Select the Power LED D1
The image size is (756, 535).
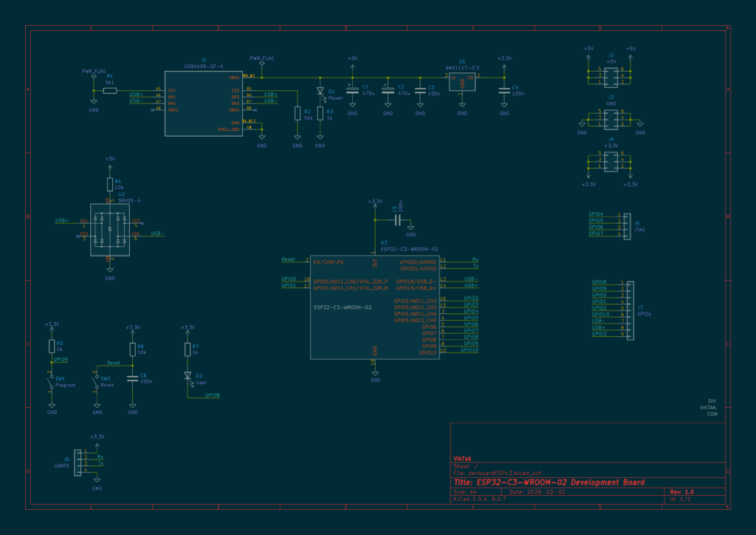point(320,92)
